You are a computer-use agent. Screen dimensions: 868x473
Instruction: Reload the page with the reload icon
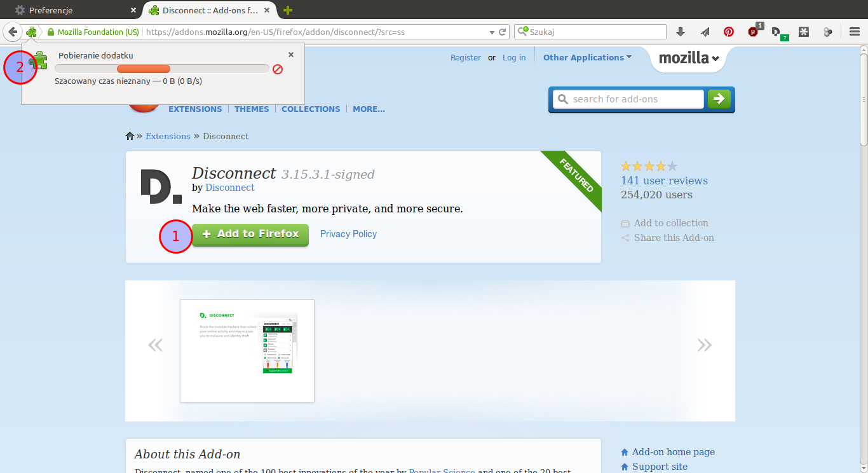503,32
